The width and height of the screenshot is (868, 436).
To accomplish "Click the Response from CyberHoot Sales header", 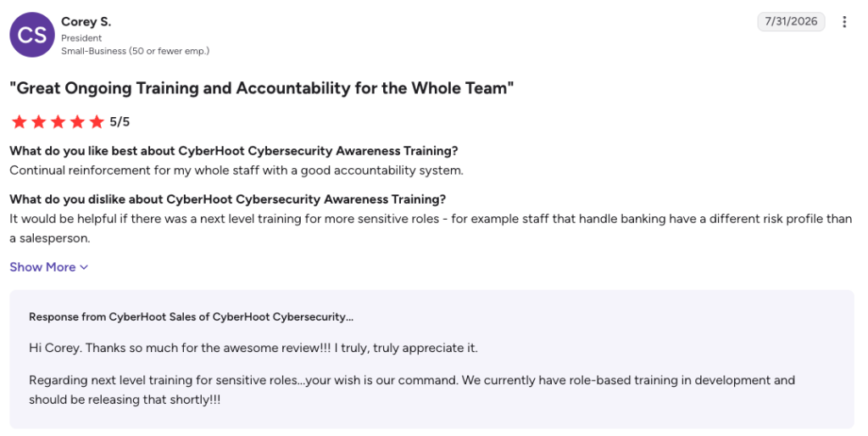I will click(x=191, y=317).
